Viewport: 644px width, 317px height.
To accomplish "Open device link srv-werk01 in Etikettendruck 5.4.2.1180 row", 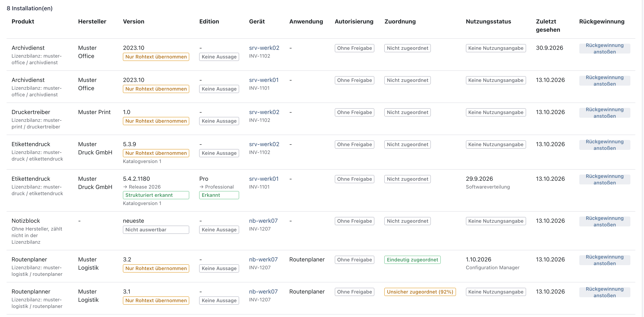I will 264,179.
